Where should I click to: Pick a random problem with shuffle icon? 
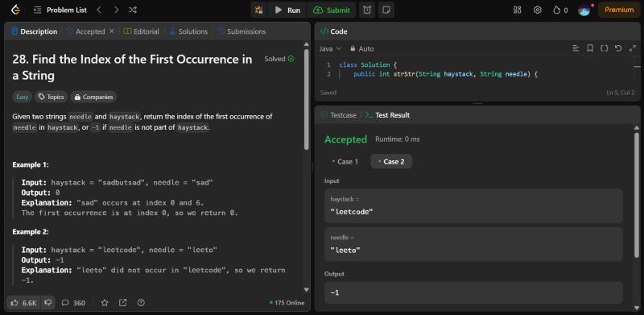tap(133, 10)
